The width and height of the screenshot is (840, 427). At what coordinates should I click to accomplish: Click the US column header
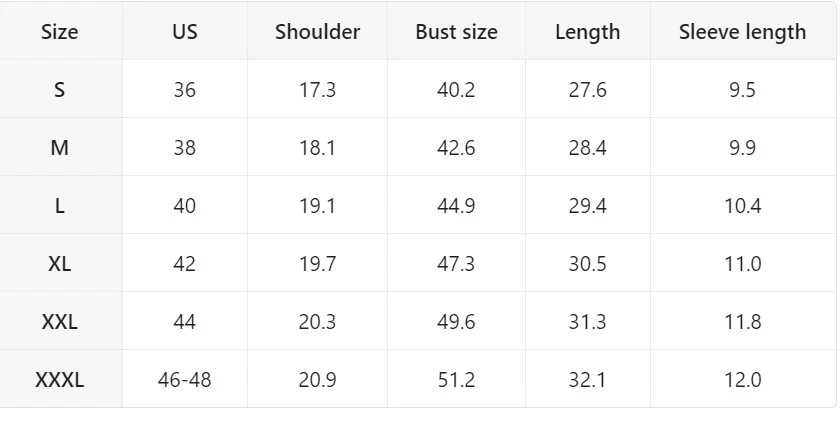click(185, 31)
